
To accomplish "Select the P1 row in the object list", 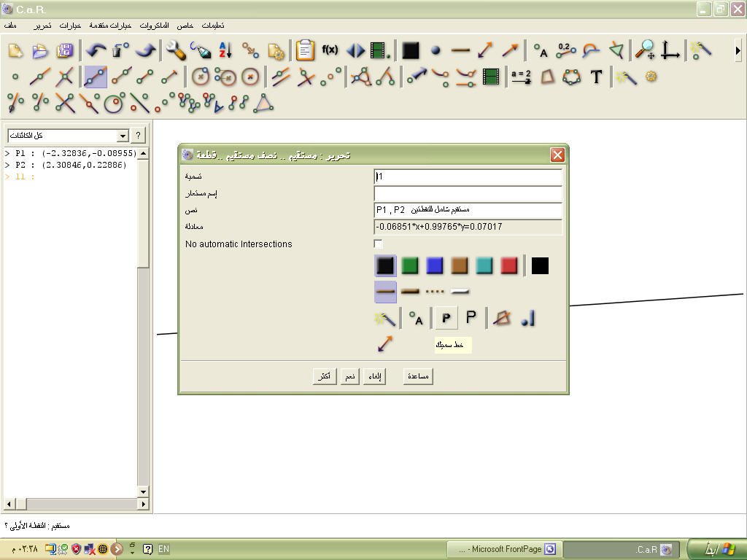I will [x=71, y=153].
